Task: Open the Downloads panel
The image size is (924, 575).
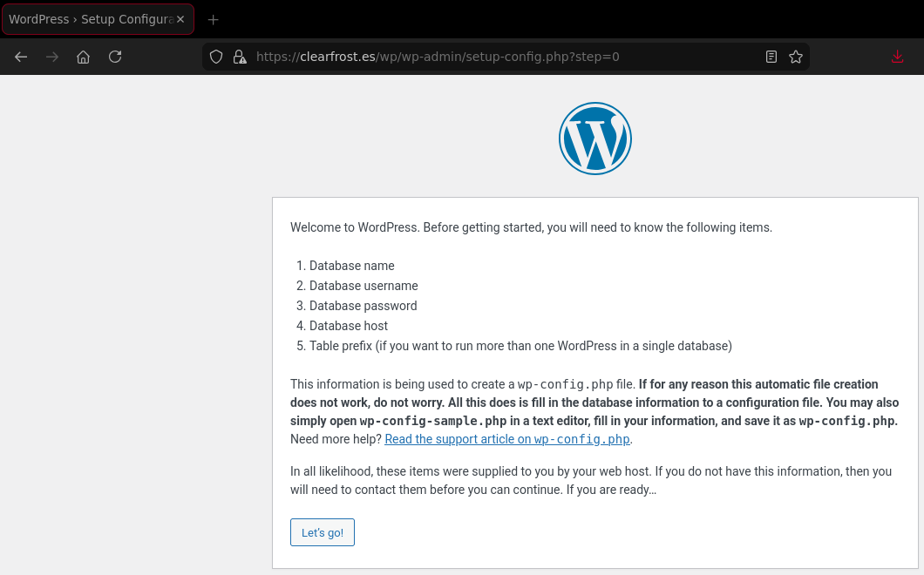Action: [897, 57]
